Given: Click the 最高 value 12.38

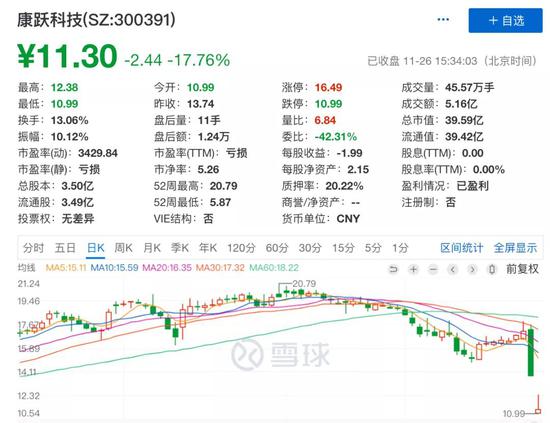Looking at the screenshot, I should [65, 87].
